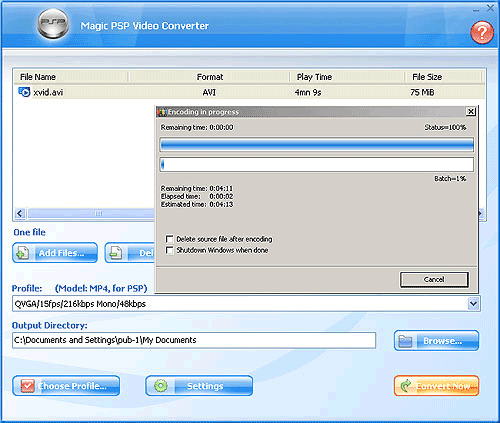Click the green arrow icon on Convert Now
The image size is (500, 423).
click(x=406, y=386)
